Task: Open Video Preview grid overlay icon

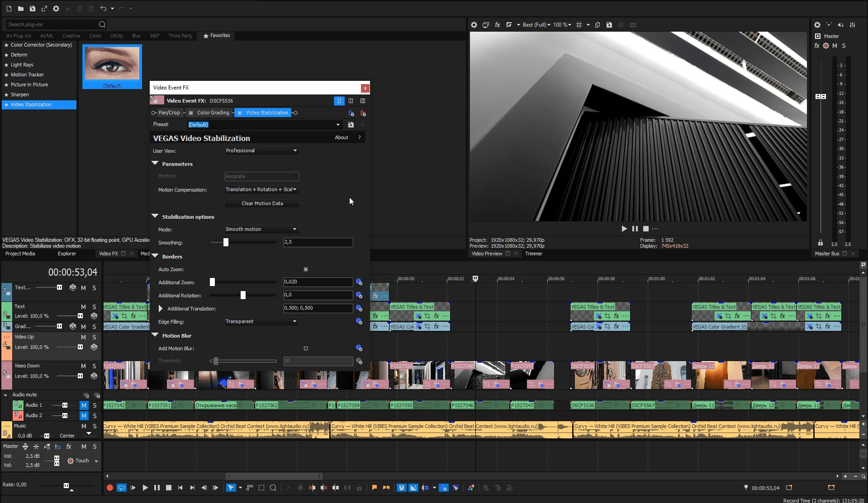Action: [x=579, y=25]
